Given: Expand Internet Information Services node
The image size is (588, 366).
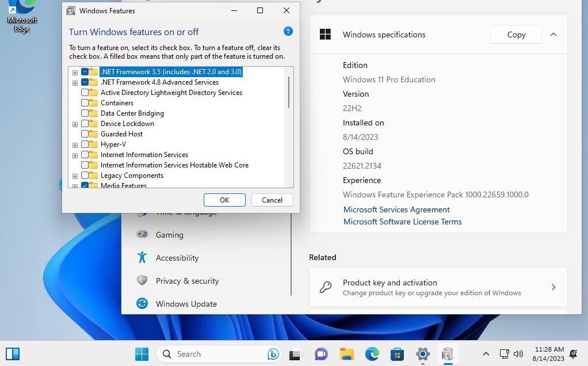Looking at the screenshot, I should (75, 155).
